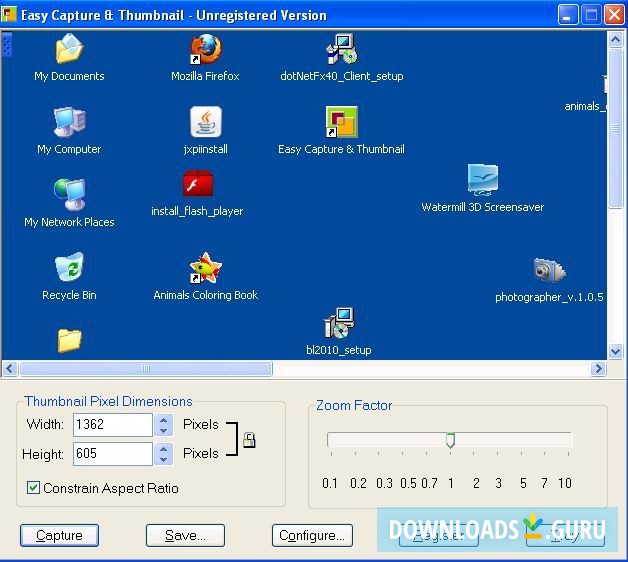This screenshot has height=562, width=628.
Task: Increase Width with the up stepper arrow
Action: tap(163, 421)
